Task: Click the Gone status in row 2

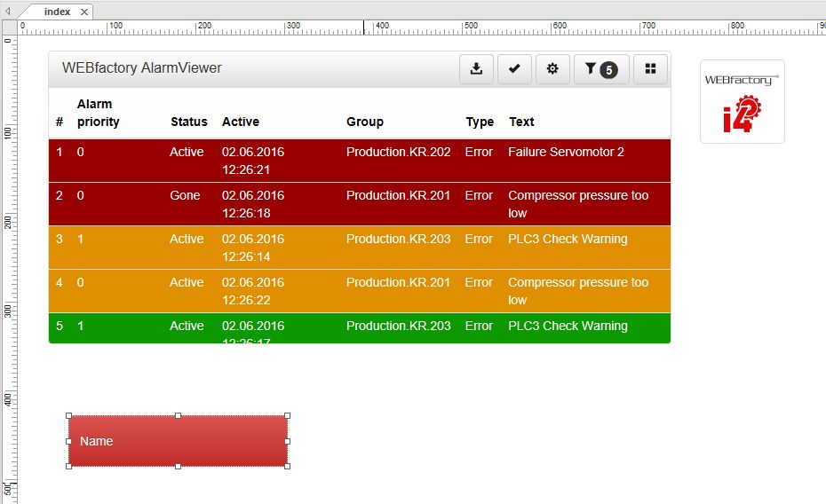Action: [185, 196]
